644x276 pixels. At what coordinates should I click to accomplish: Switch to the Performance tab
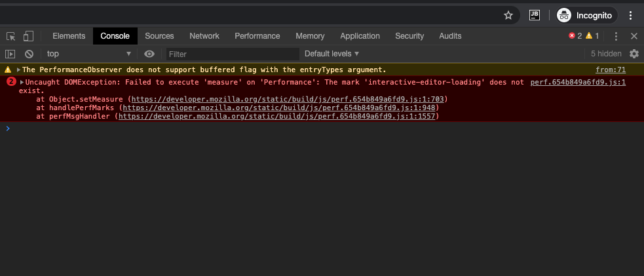coord(257,36)
